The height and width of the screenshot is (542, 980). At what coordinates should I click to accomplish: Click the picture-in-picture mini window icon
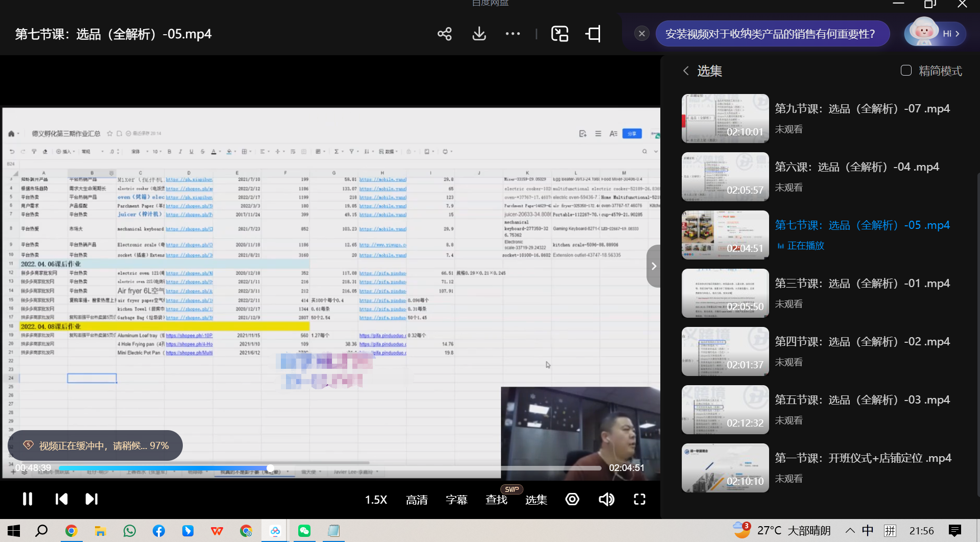click(560, 34)
